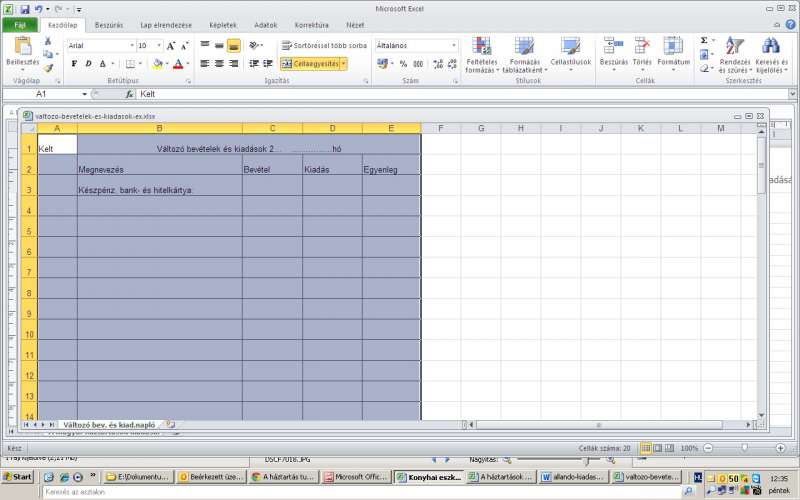The height and width of the screenshot is (500, 800).
Task: Open the Cellaegyesítés dropdown arrow
Action: pos(344,64)
